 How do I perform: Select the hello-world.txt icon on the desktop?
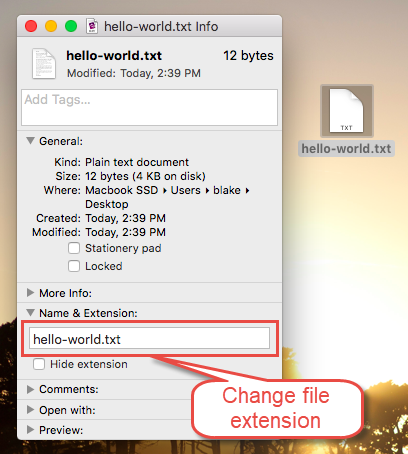tap(347, 111)
